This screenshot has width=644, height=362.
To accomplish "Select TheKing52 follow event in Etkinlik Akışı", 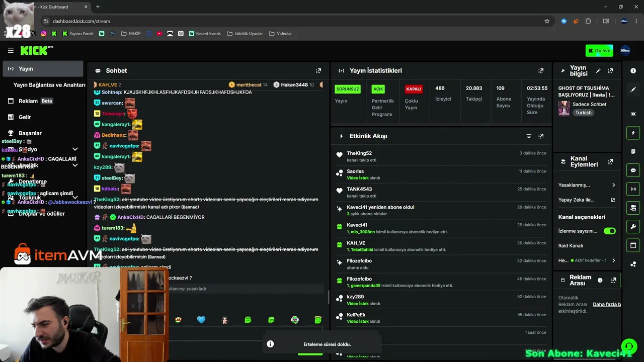I will 441,156.
